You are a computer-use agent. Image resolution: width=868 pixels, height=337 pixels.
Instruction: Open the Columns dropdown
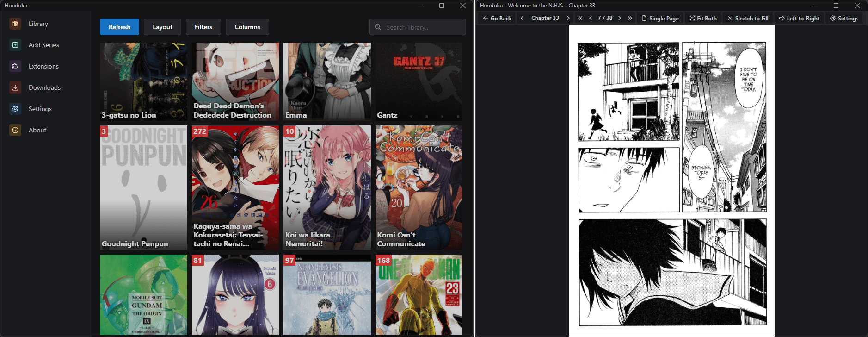tap(247, 27)
